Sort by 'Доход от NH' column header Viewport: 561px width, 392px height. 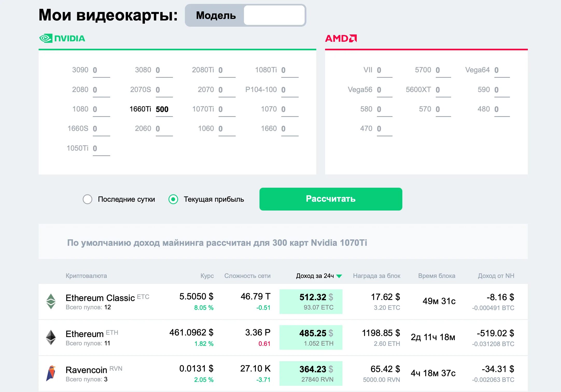[x=496, y=276]
